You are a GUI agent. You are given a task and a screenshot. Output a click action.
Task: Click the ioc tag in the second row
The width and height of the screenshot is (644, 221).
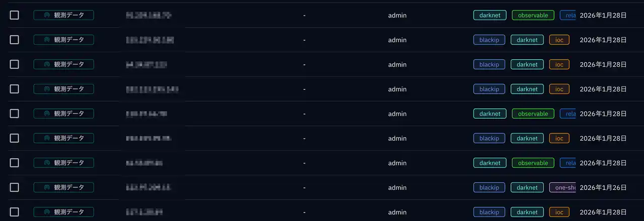[x=559, y=40]
